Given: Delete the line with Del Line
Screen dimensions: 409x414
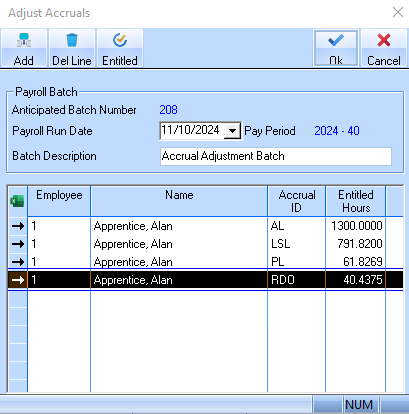Looking at the screenshot, I should pos(72,49).
